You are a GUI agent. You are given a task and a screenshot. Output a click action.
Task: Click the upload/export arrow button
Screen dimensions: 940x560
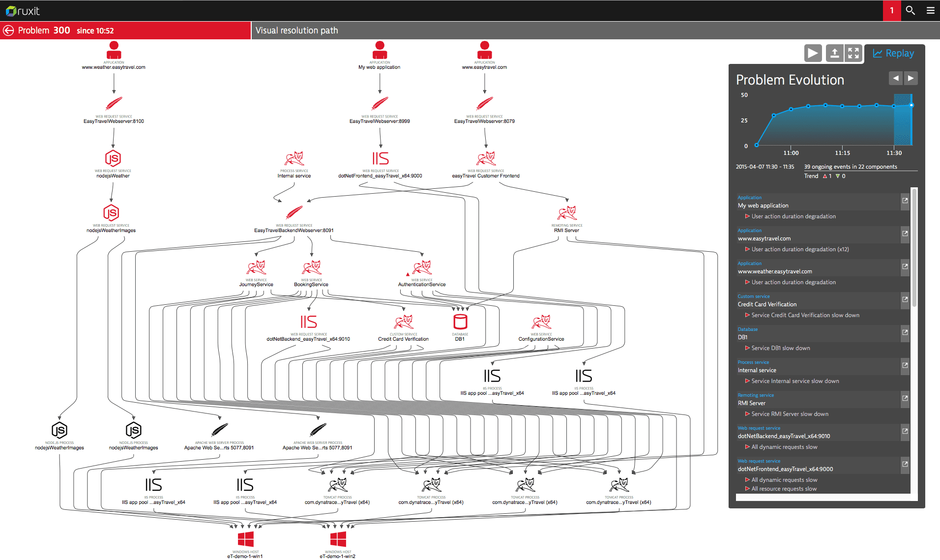click(834, 53)
